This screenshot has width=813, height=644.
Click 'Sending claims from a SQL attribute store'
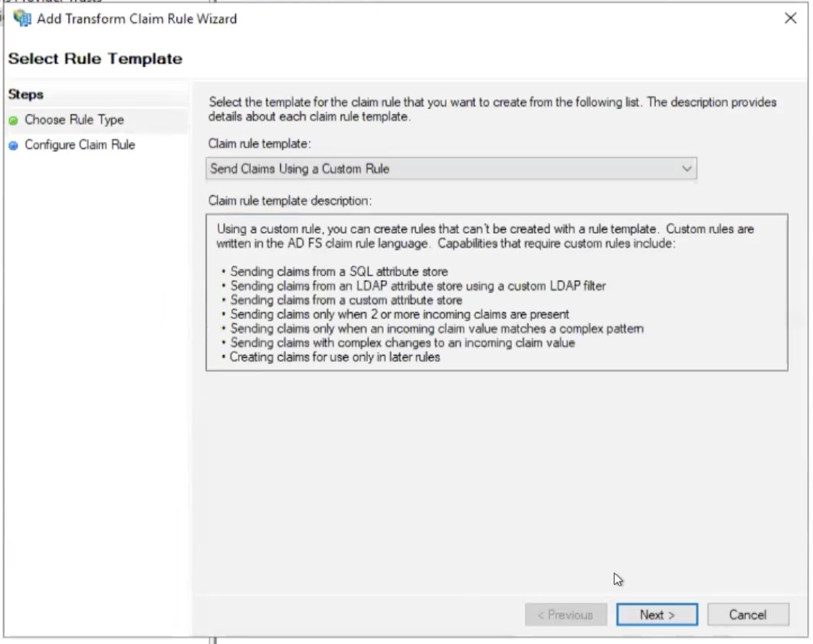[x=339, y=271]
